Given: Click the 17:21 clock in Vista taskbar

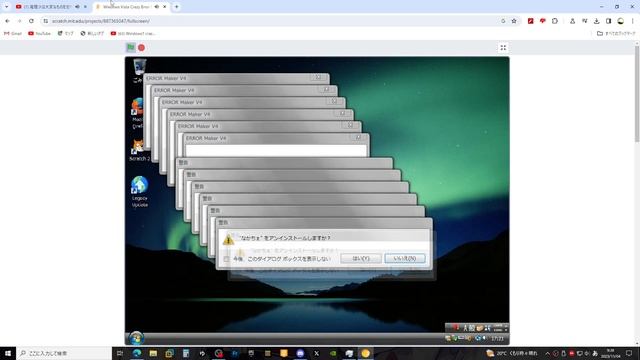Looking at the screenshot, I should click(x=497, y=339).
